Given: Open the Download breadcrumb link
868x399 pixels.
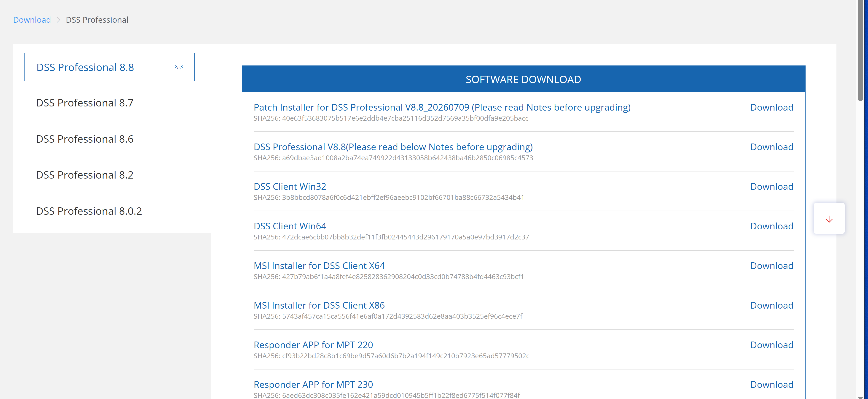Looking at the screenshot, I should point(32,20).
